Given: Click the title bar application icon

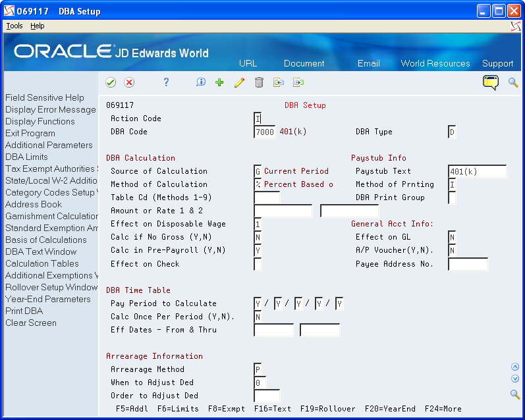Looking at the screenshot, I should pyautogui.click(x=9, y=11).
